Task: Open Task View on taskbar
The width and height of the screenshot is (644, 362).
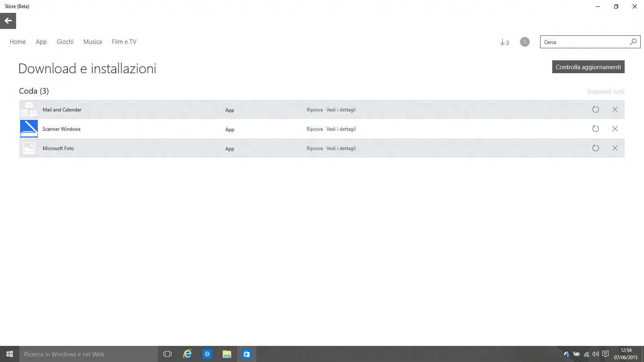Action: [x=167, y=354]
